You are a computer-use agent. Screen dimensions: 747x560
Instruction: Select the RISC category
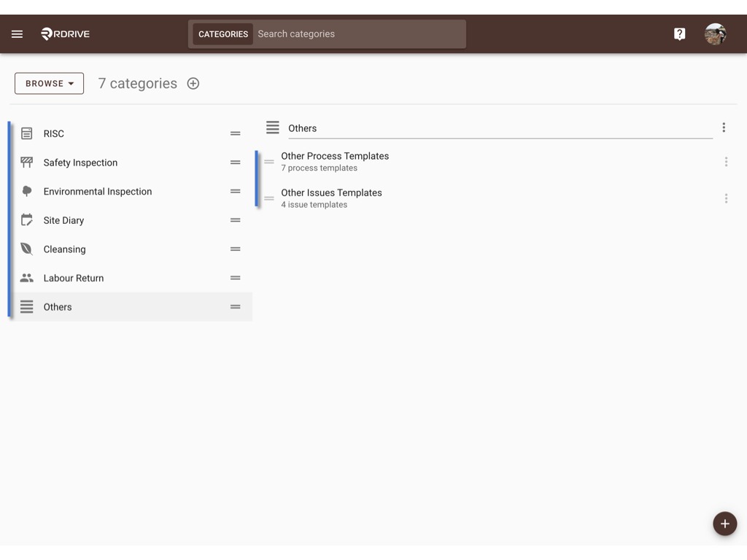click(x=131, y=133)
